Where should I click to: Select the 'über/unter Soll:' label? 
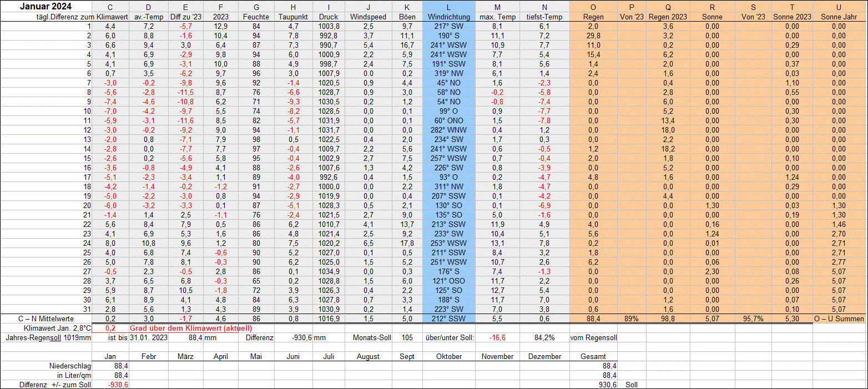coord(450,337)
